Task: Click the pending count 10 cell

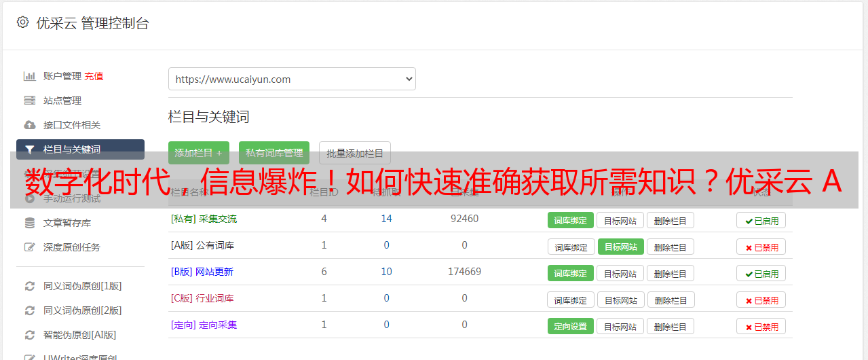Action: [x=386, y=272]
